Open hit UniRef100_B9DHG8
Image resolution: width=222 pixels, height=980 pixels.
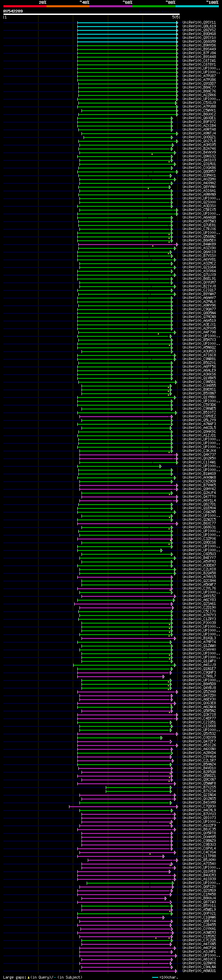click(x=199, y=34)
